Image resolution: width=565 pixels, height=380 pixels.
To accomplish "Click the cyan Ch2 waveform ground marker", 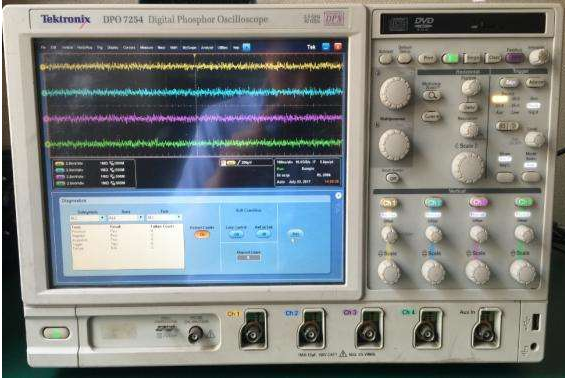I will click(45, 93).
